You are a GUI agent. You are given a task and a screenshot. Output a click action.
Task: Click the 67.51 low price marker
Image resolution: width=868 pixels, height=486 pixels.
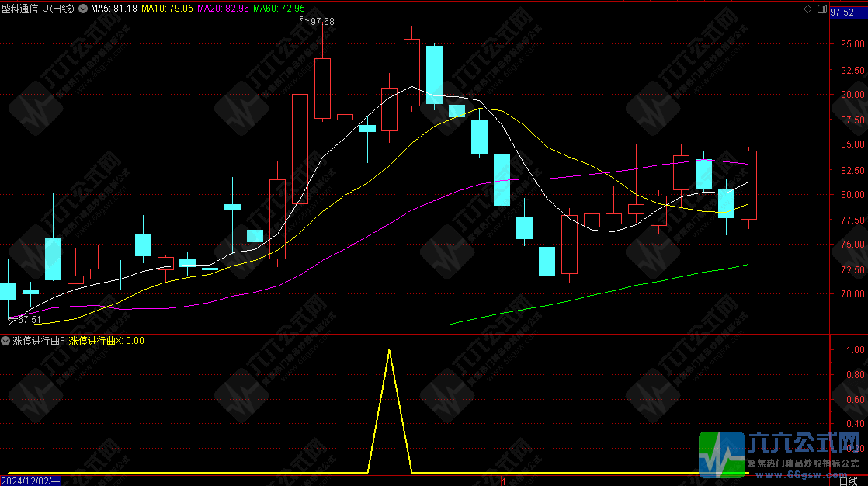pos(29,319)
